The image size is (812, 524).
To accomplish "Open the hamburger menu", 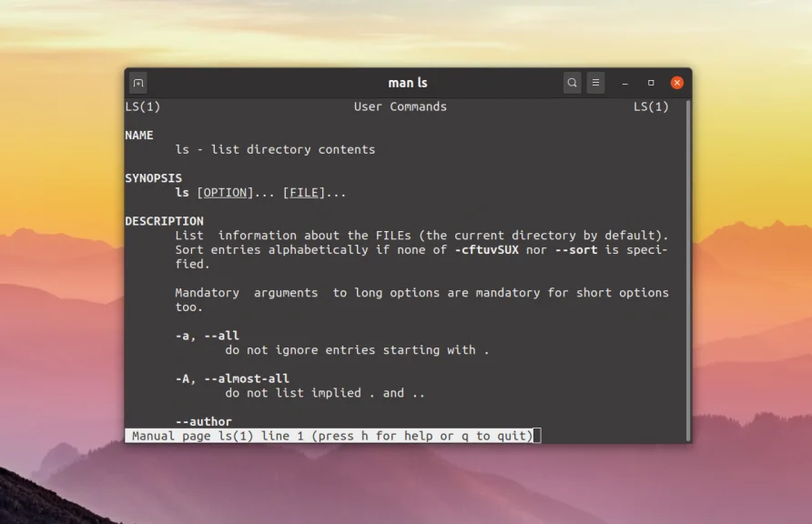I will (x=595, y=82).
